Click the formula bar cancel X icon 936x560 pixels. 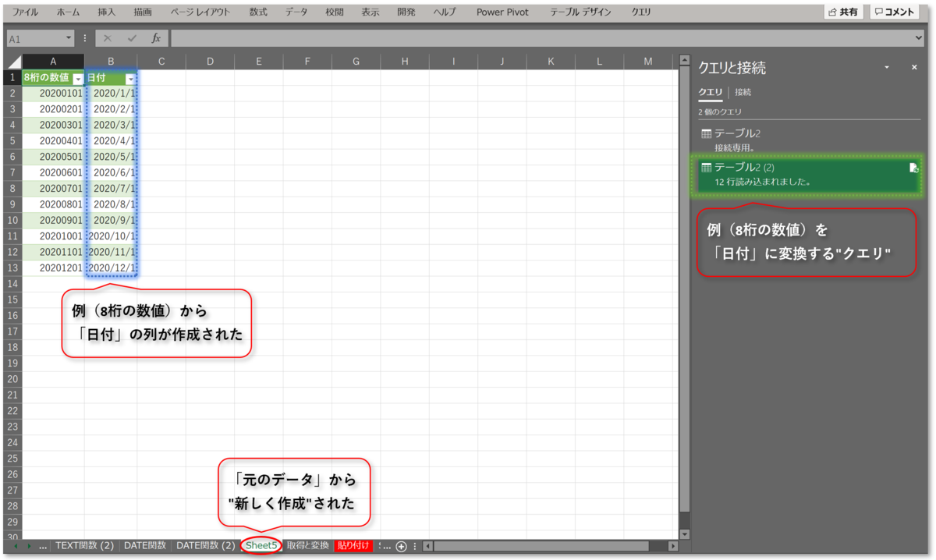(108, 37)
